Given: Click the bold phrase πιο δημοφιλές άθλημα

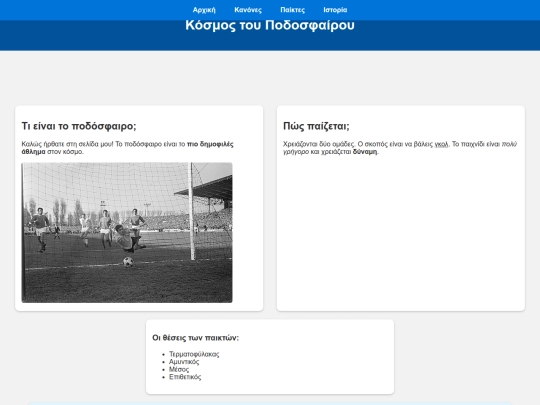Looking at the screenshot, I should pyautogui.click(x=127, y=148).
